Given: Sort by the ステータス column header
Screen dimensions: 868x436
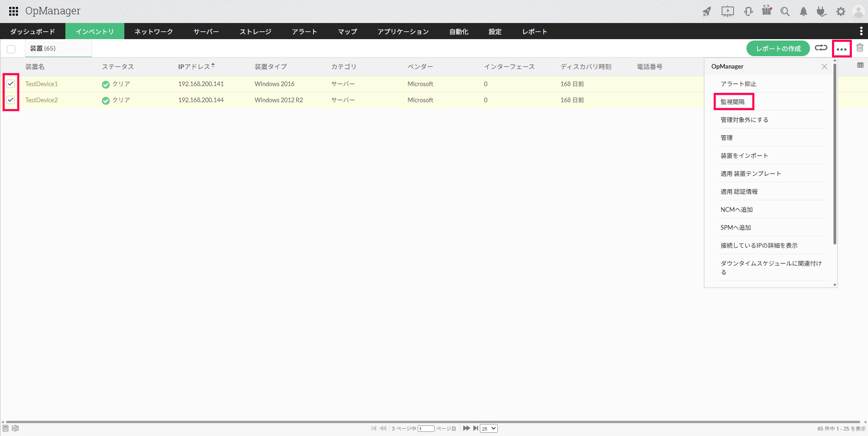Looking at the screenshot, I should pyautogui.click(x=118, y=67).
